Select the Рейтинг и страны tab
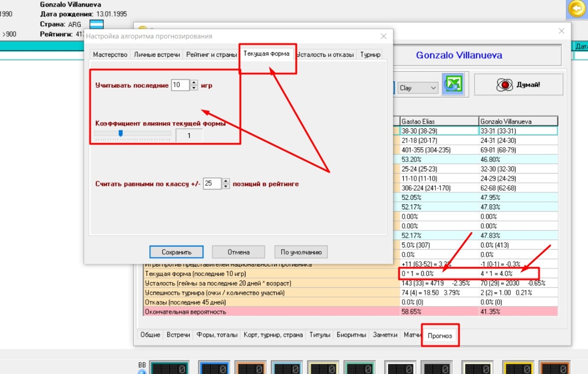 (x=211, y=54)
